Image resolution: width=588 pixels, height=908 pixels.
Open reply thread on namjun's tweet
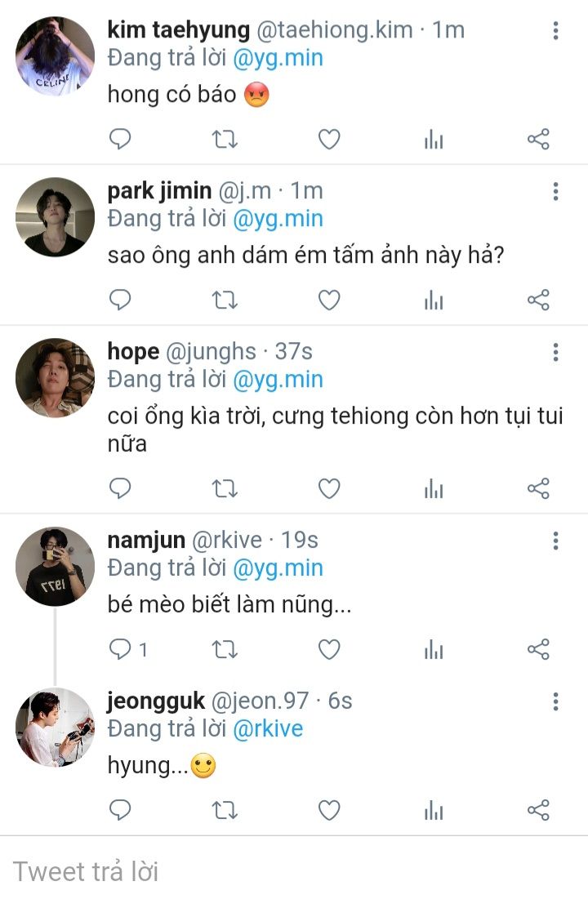[129, 650]
